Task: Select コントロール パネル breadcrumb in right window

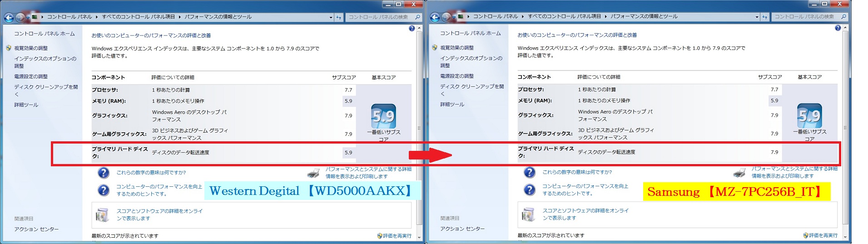Action: [x=496, y=16]
